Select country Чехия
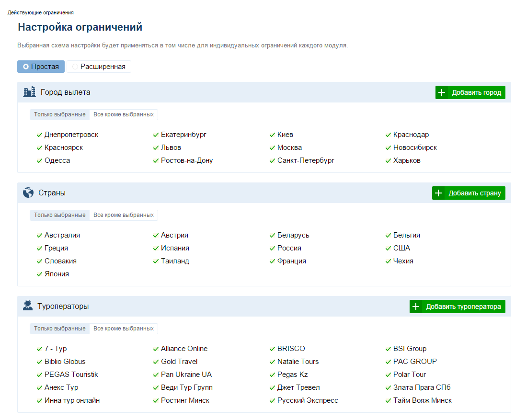This screenshot has height=420, width=515. click(403, 261)
